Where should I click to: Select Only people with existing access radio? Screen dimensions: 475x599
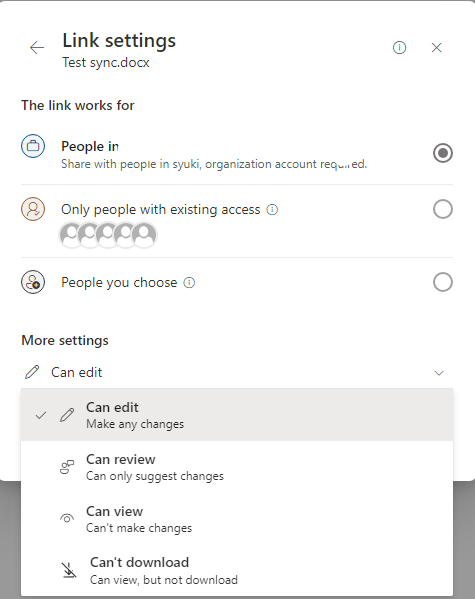coord(443,209)
